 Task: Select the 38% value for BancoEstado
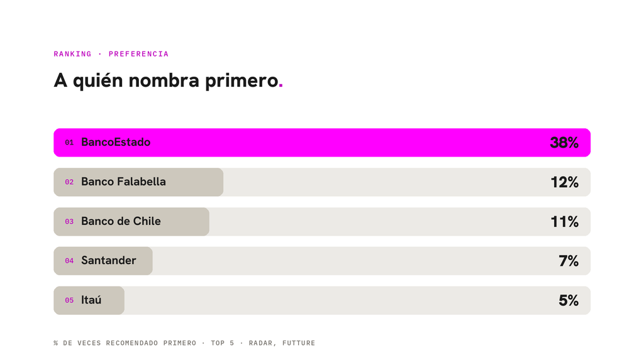pyautogui.click(x=564, y=143)
